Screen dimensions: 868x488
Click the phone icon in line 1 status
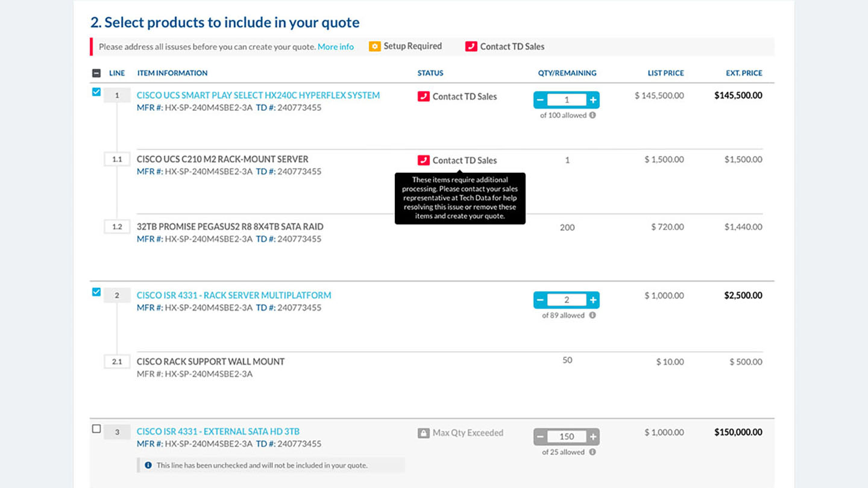(423, 96)
